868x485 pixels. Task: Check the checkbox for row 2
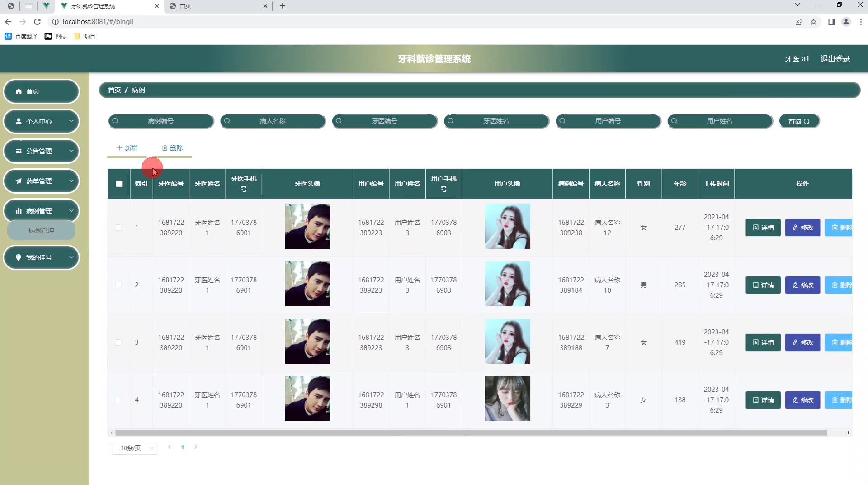click(x=118, y=285)
